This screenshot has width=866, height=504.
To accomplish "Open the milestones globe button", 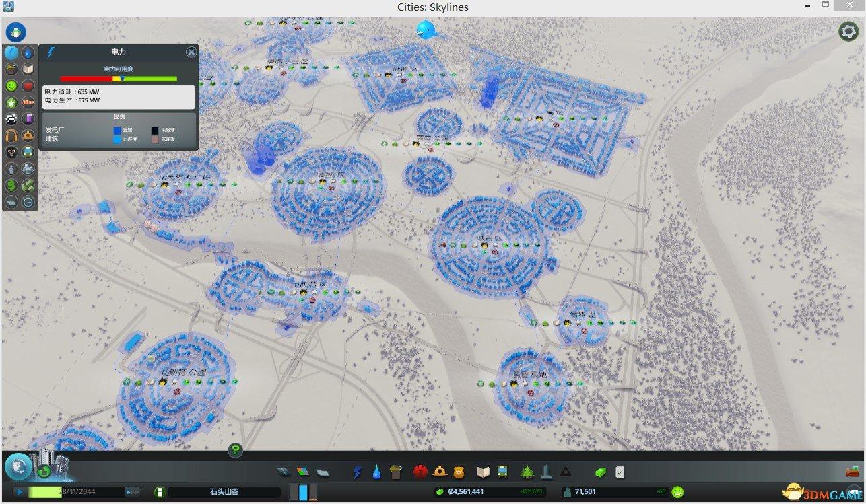I will click(x=18, y=466).
